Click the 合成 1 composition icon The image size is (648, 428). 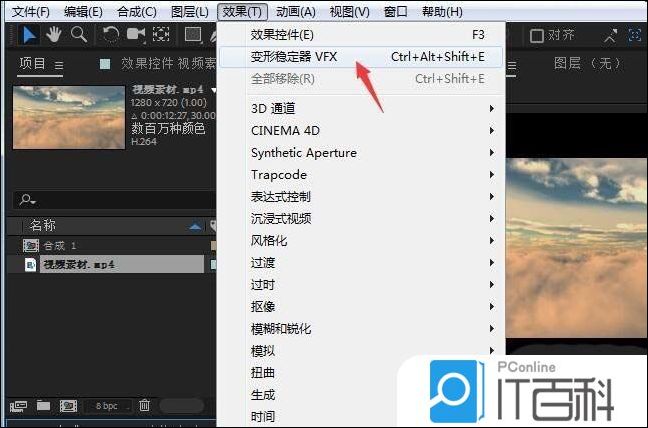pyautogui.click(x=31, y=245)
